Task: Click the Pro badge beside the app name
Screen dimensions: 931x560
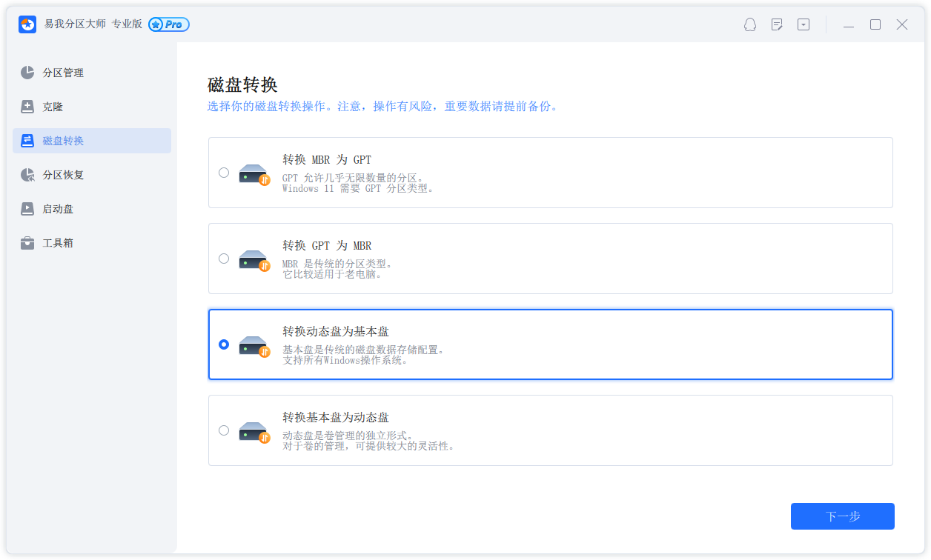Action: point(168,24)
